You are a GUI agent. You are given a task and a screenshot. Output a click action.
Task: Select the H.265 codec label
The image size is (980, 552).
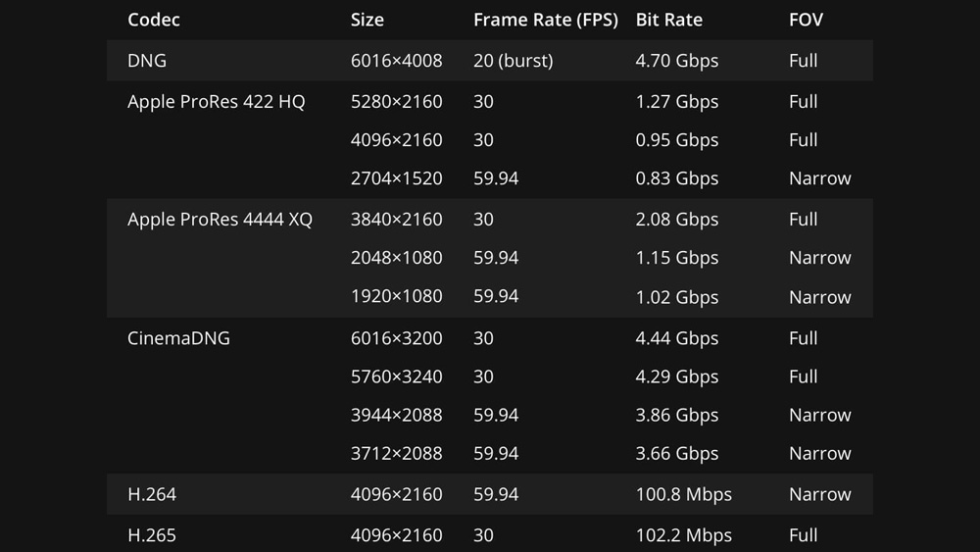152,535
